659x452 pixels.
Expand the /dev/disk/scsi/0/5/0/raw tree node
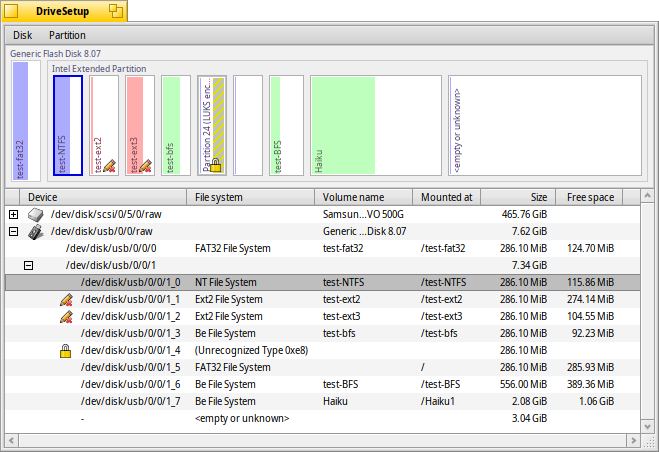pyautogui.click(x=13, y=215)
